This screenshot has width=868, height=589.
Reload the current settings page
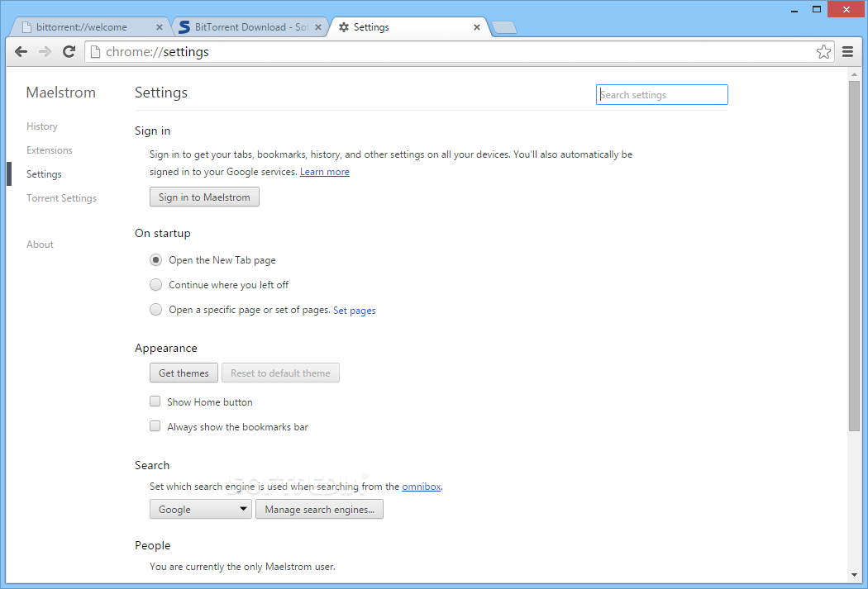pyautogui.click(x=69, y=51)
